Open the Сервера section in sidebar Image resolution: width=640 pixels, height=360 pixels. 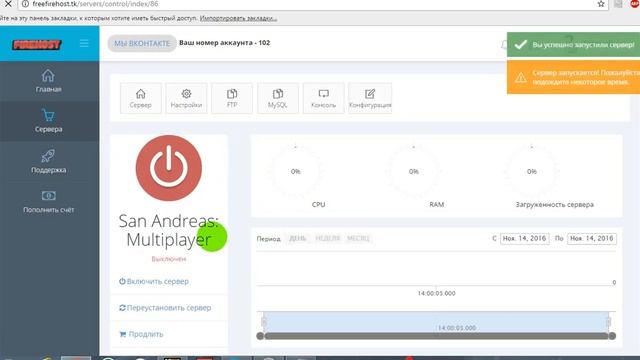click(48, 121)
